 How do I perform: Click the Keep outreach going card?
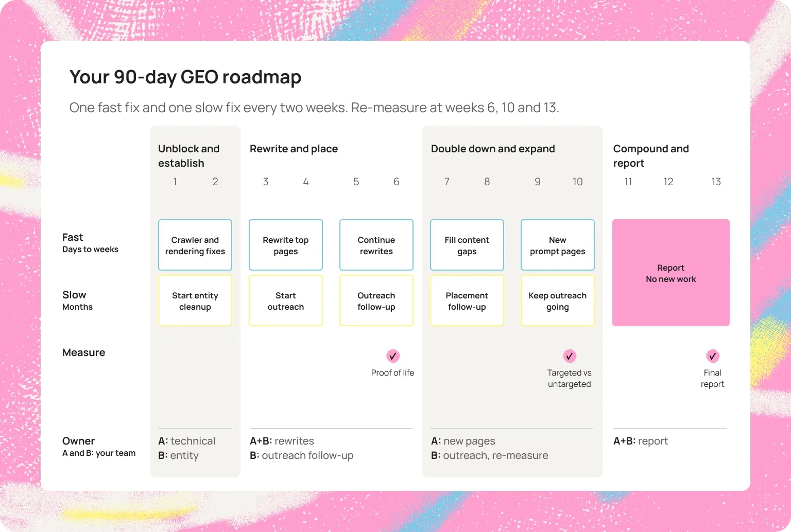pos(558,300)
